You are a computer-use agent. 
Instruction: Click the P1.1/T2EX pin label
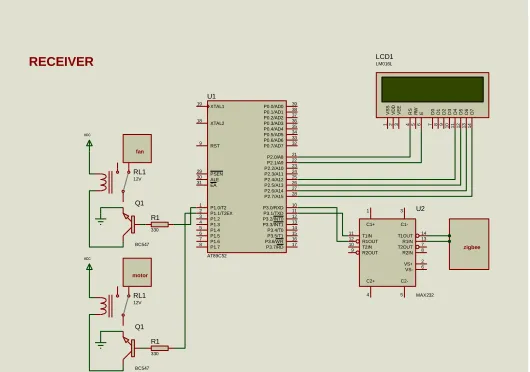(221, 214)
